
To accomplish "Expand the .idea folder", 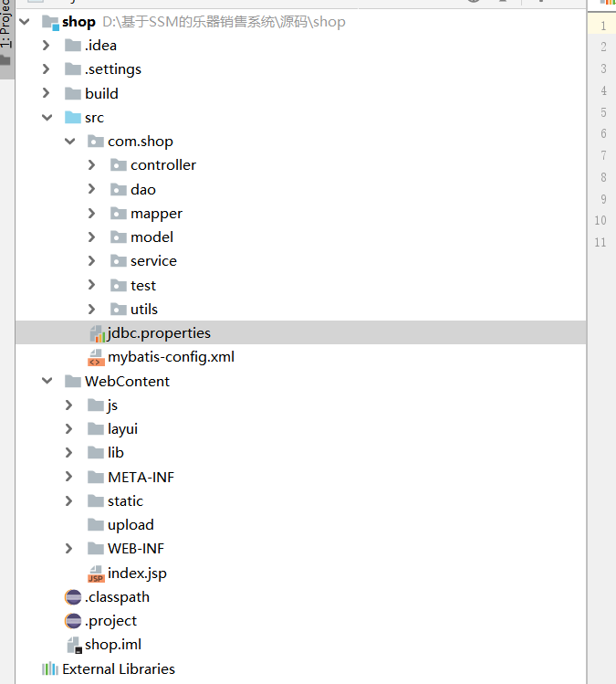I will 47,45.
